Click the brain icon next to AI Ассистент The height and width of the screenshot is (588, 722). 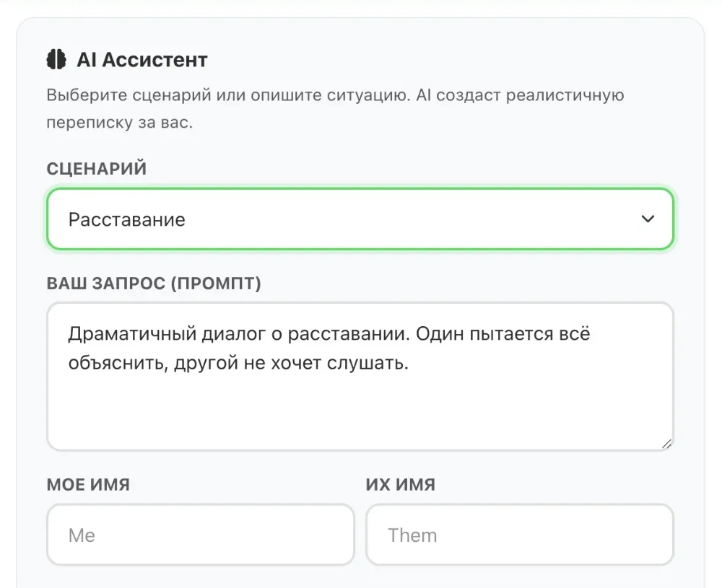55,59
